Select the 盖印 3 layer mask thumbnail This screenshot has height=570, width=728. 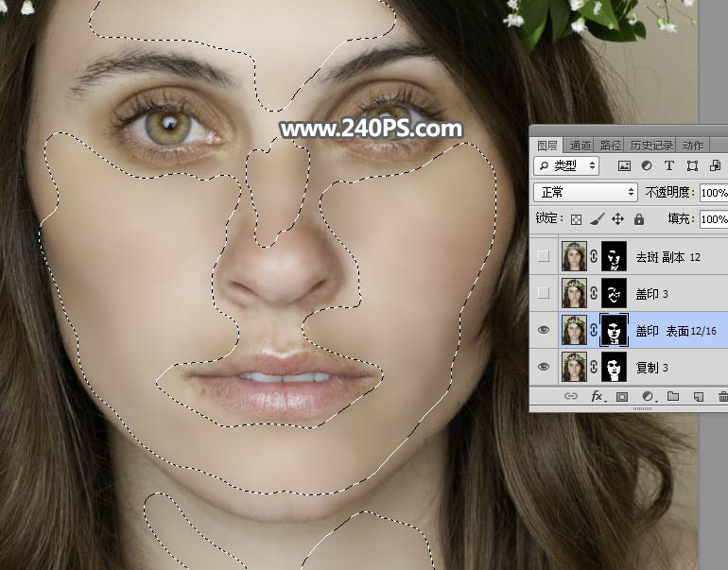point(614,293)
